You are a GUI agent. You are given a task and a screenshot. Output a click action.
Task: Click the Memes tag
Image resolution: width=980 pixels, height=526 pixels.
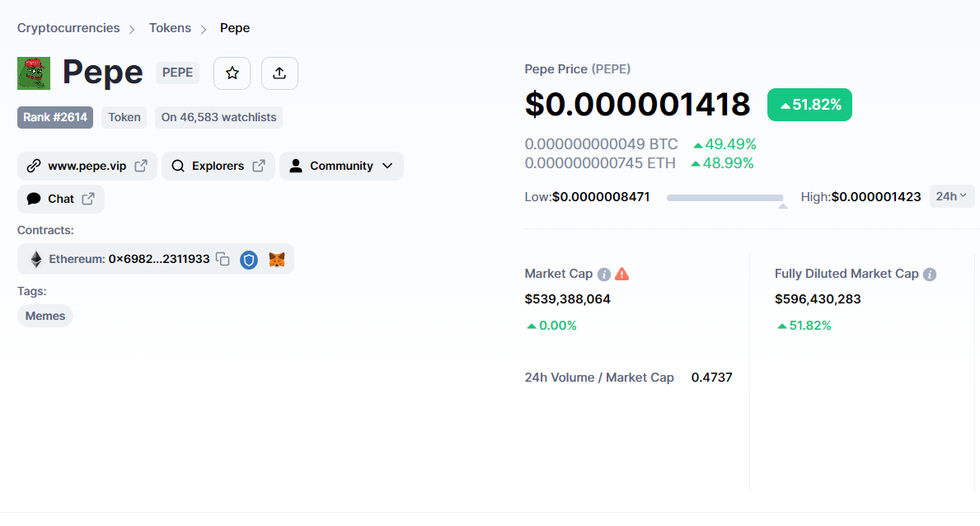click(45, 316)
